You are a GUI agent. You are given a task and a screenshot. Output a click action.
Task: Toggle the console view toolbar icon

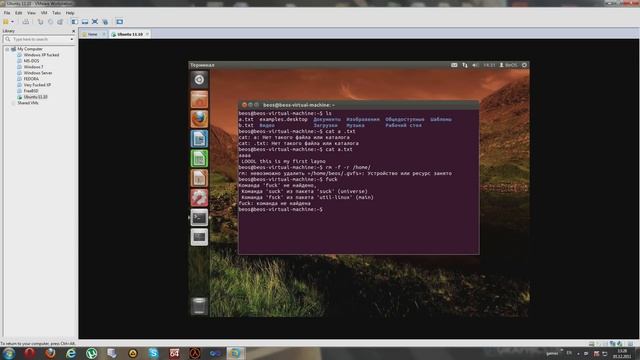coord(120,22)
